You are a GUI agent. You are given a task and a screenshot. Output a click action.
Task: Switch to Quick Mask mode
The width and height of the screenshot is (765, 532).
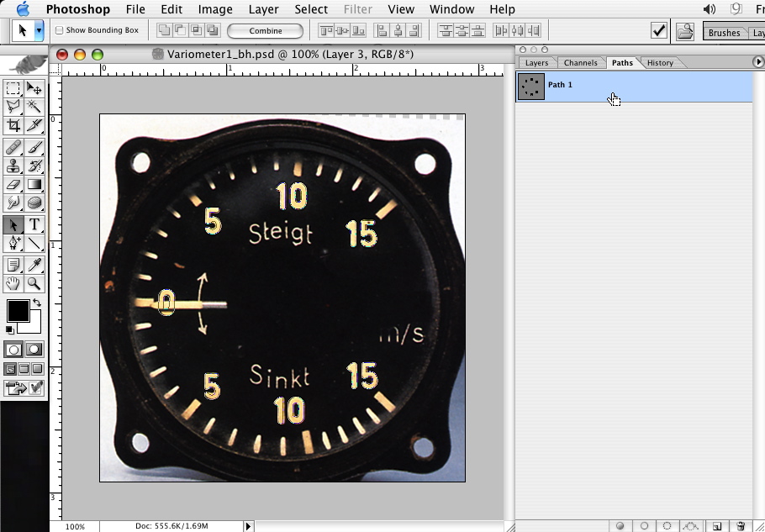(34, 350)
